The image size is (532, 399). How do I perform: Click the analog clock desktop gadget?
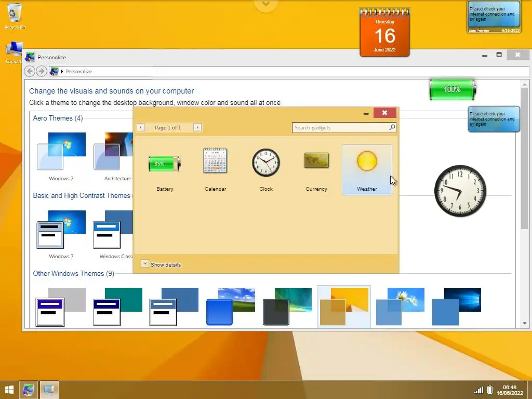[x=460, y=191]
